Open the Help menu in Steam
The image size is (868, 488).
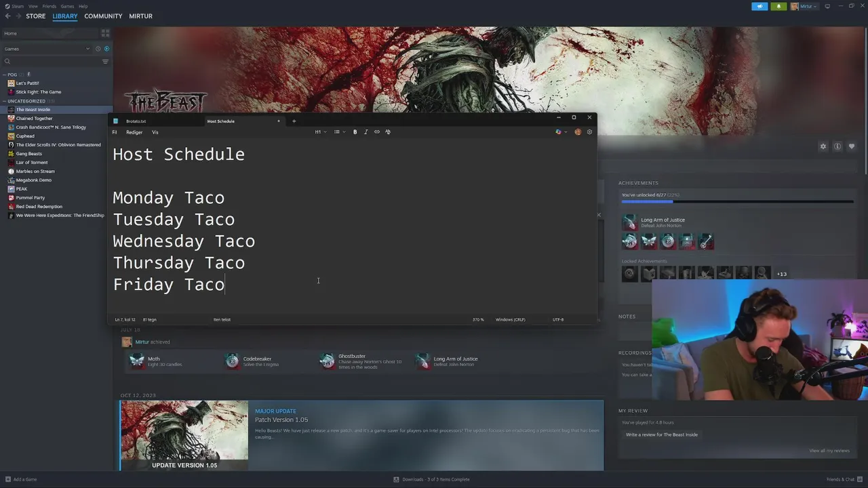83,6
